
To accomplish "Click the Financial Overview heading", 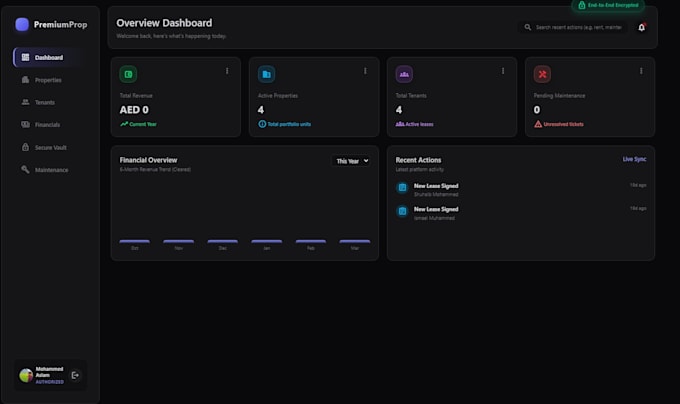I will tap(148, 160).
